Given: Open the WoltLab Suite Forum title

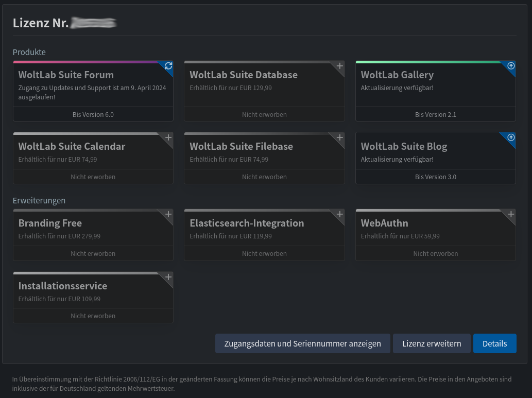Looking at the screenshot, I should pyautogui.click(x=66, y=75).
